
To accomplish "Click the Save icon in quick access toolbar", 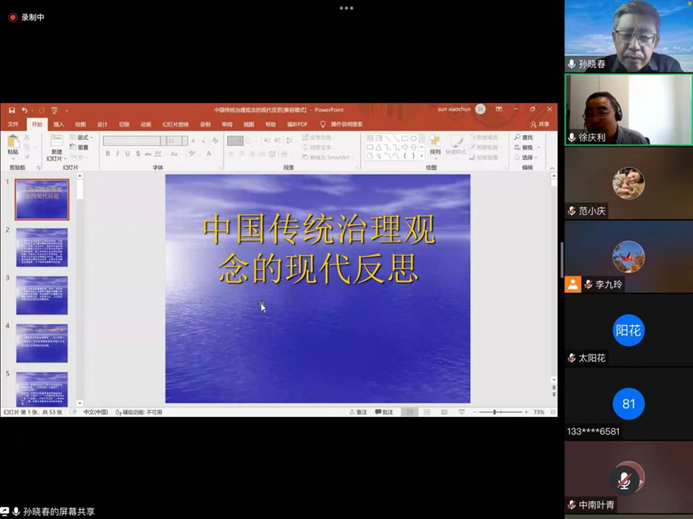I will point(12,110).
